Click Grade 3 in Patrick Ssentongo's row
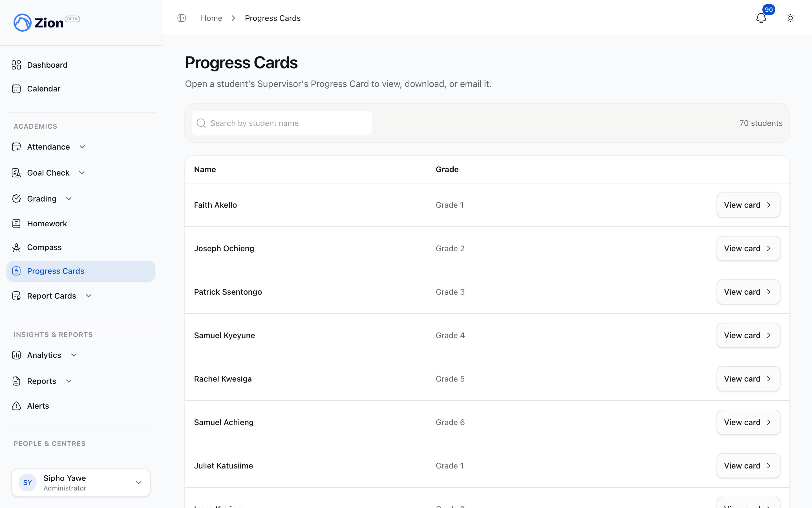Image resolution: width=812 pixels, height=508 pixels. pyautogui.click(x=450, y=292)
